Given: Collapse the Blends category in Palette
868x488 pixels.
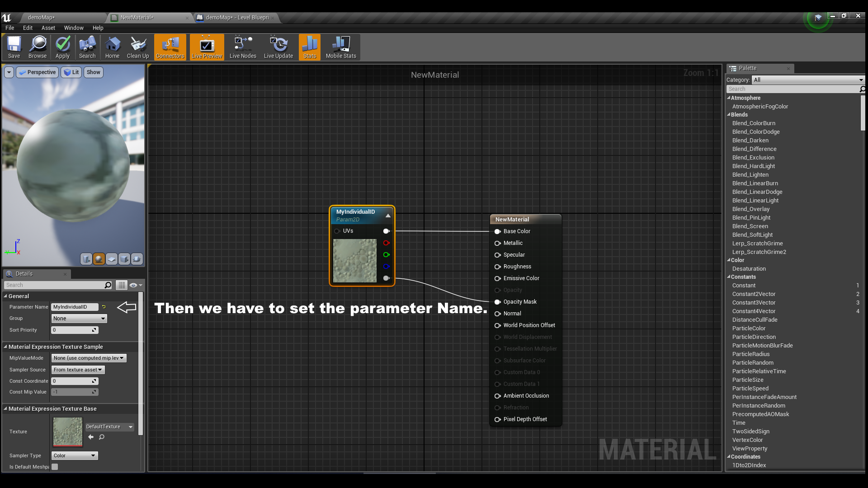Looking at the screenshot, I should pyautogui.click(x=729, y=115).
